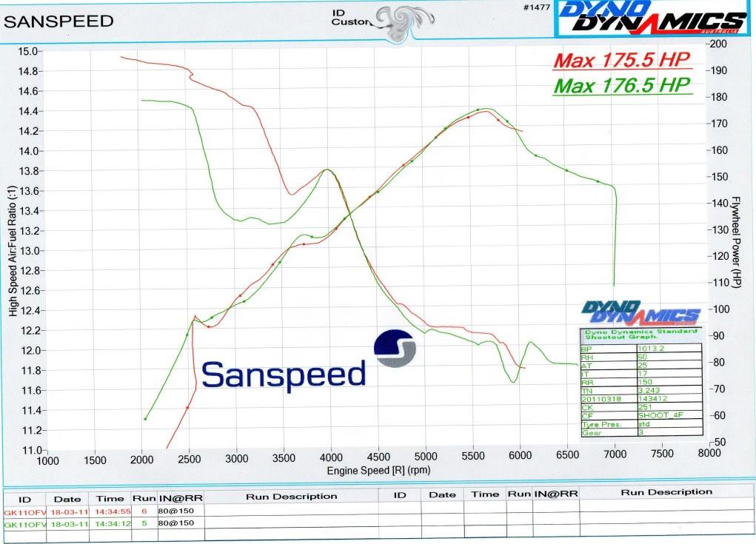Click the Gear row label in info box
This screenshot has height=544, width=756.
pos(592,433)
